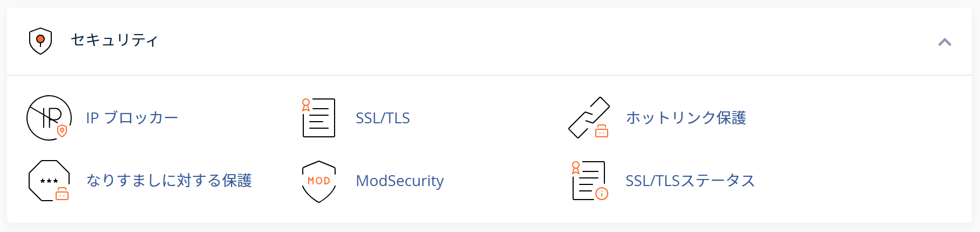Click the SSL/TLS certificate document icon

click(x=318, y=118)
